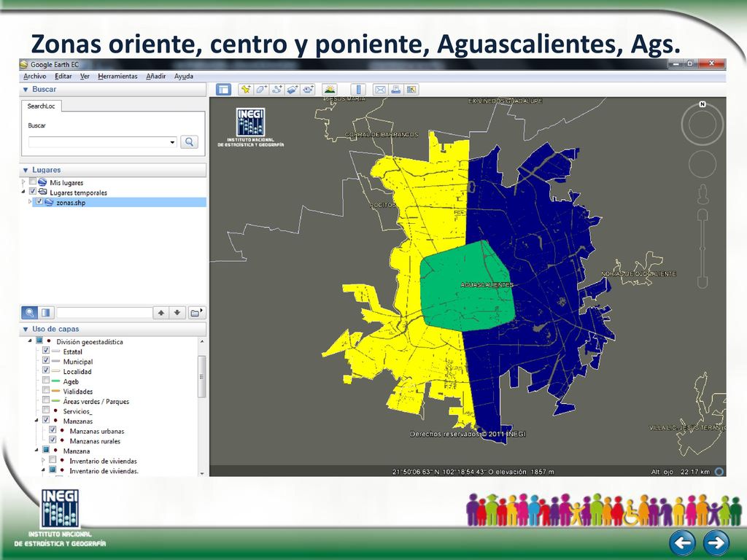
Task: Select the zonas.shp item in Lugares
Action: point(71,203)
